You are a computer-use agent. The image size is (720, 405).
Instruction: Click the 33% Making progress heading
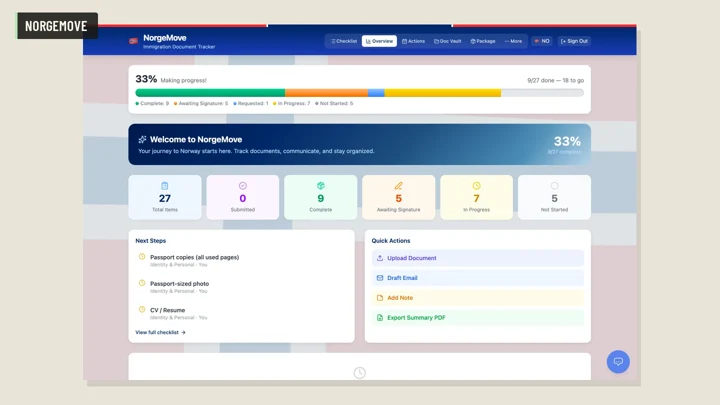171,79
